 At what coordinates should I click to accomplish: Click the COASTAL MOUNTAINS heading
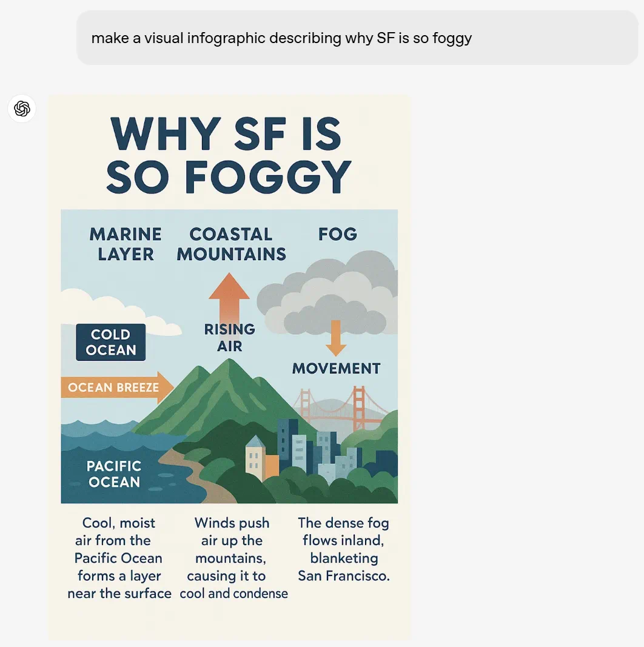(x=231, y=243)
